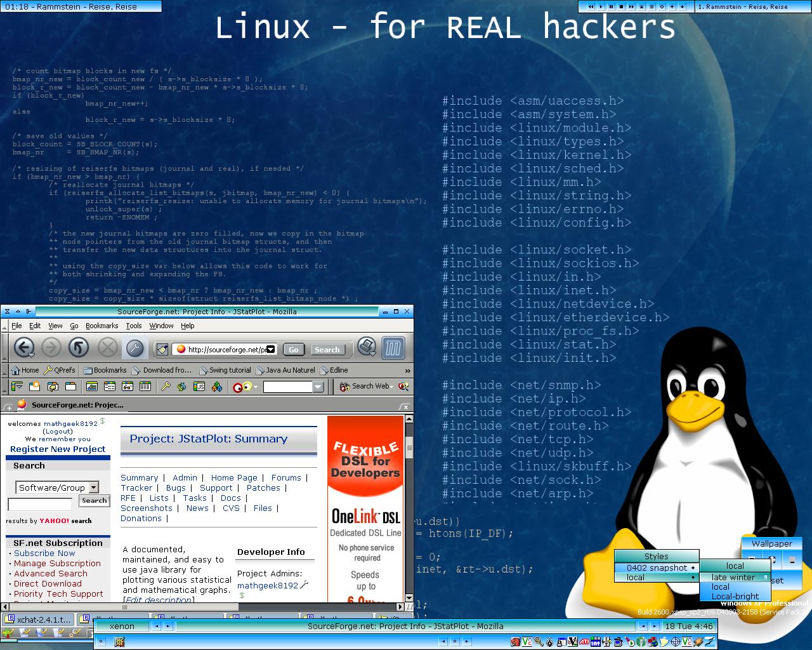Image resolution: width=812 pixels, height=650 pixels.
Task: Open the Search Web dropdown
Action: point(391,387)
